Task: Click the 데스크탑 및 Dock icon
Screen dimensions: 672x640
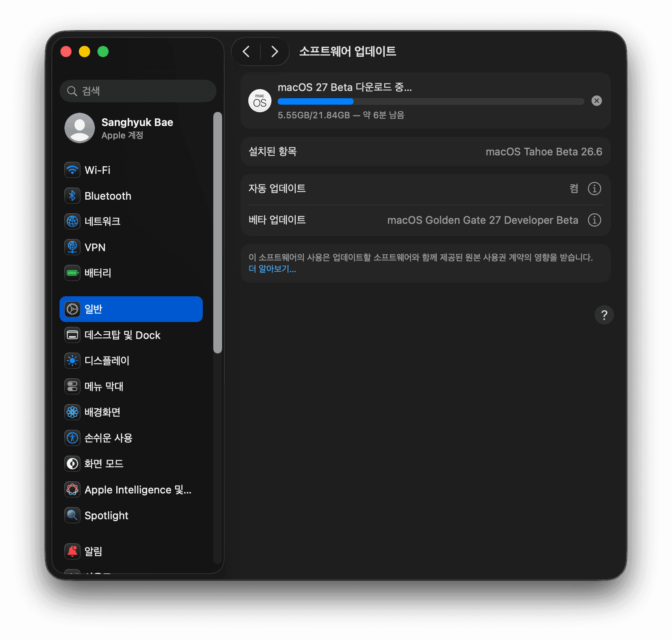Action: pos(72,335)
